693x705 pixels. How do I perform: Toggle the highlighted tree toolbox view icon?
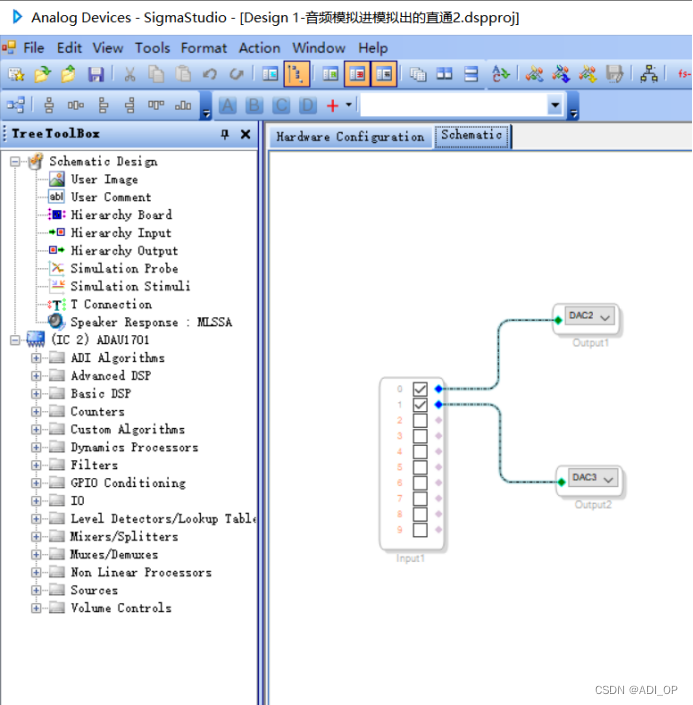click(297, 74)
